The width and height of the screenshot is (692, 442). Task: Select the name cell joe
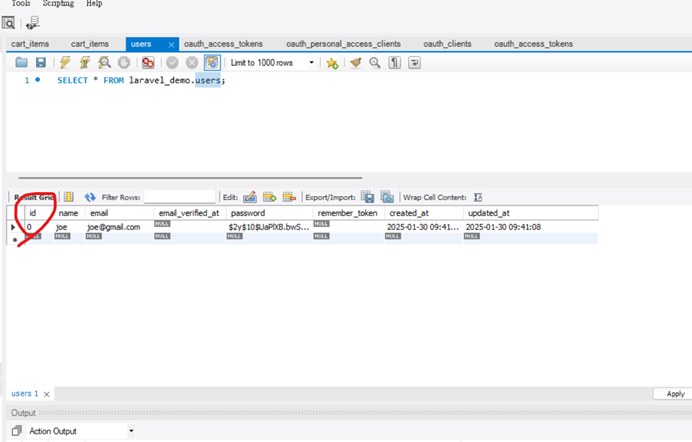pyautogui.click(x=69, y=227)
